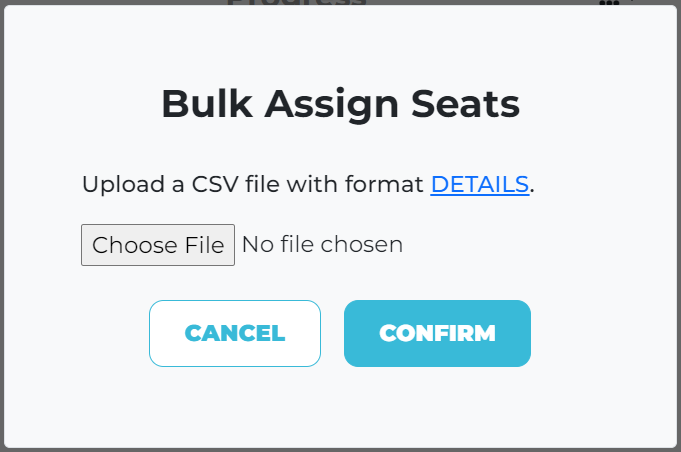Screen dimensions: 681x452
Task: Open the DETAILS format link
Action: 479,184
